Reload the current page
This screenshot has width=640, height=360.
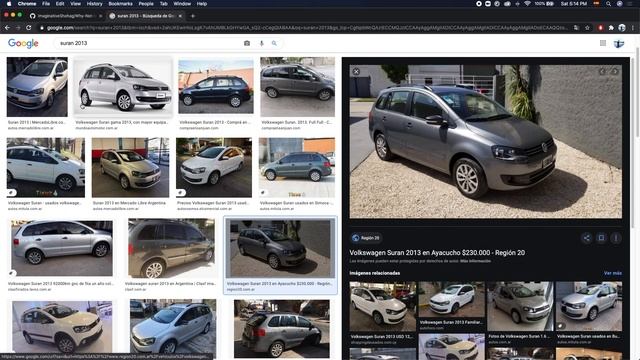pos(29,28)
